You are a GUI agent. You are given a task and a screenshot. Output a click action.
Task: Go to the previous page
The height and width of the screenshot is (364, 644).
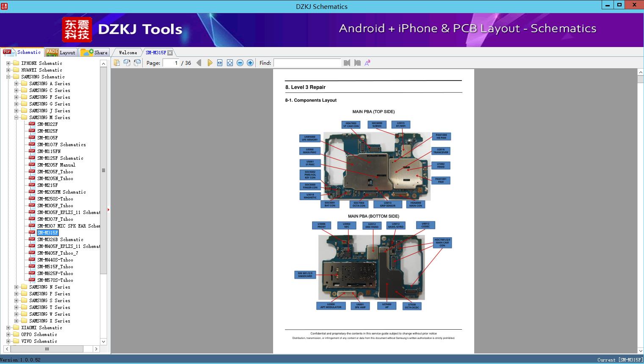[x=199, y=63]
